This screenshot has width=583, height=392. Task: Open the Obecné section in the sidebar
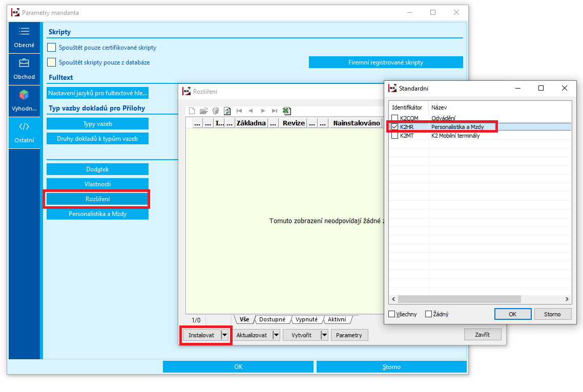24,37
